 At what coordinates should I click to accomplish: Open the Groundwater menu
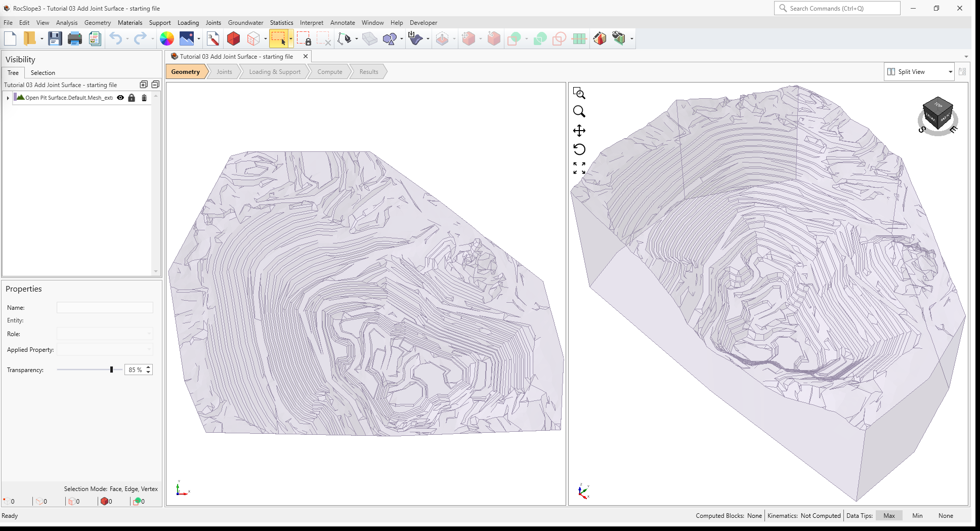tap(245, 23)
